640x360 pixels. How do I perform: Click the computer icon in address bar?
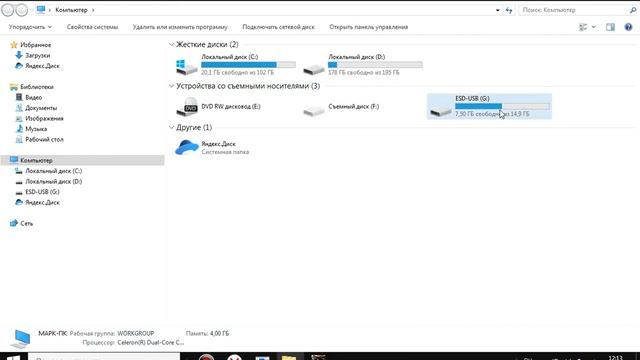[40, 9]
